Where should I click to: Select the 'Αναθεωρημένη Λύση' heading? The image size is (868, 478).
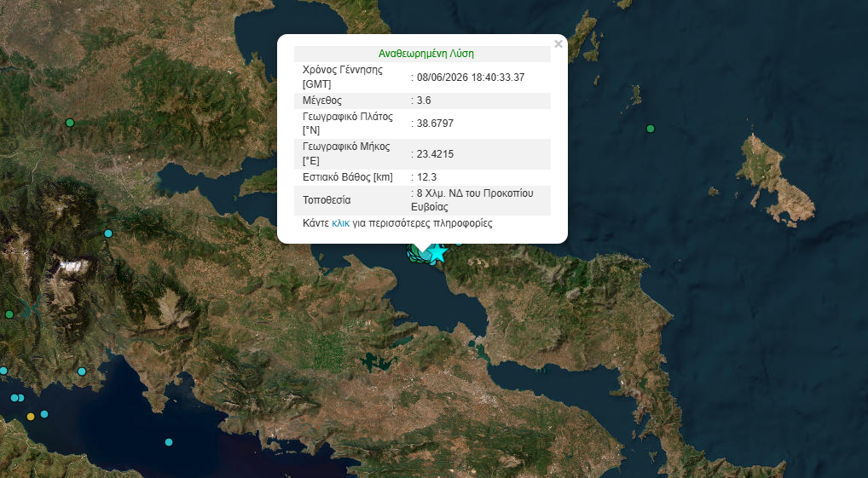(x=425, y=54)
